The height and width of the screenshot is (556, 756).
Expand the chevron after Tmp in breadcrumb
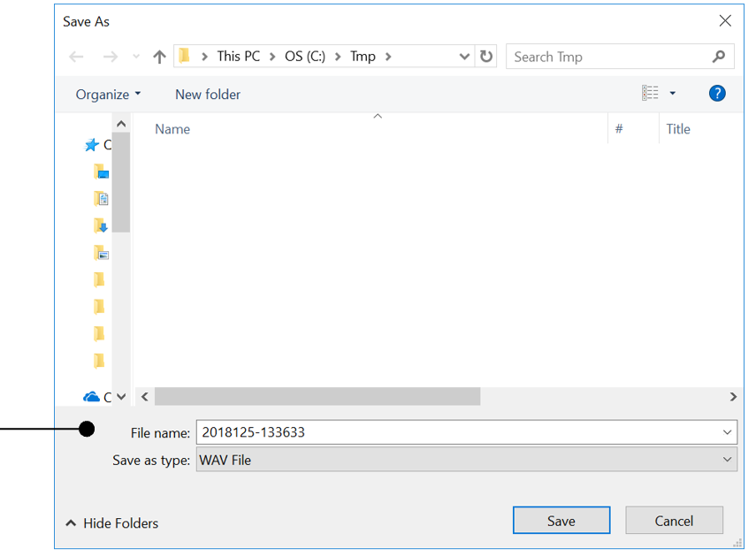[x=388, y=57]
